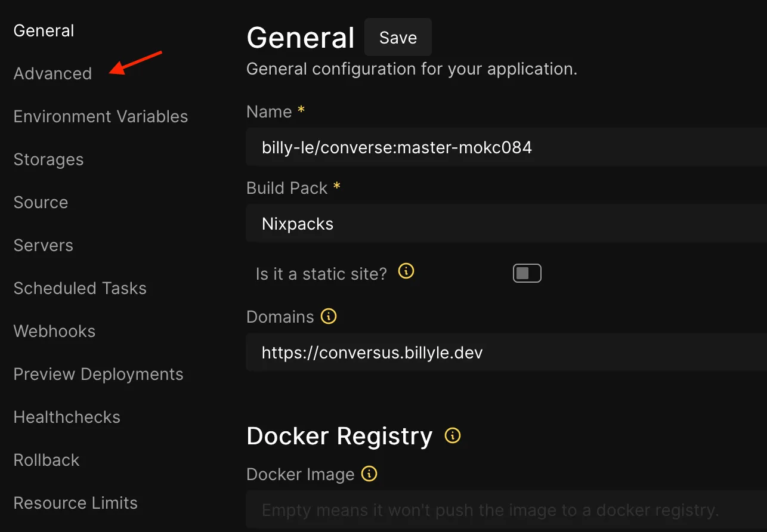The width and height of the screenshot is (767, 532).
Task: Open Scheduled Tasks settings
Action: (80, 288)
